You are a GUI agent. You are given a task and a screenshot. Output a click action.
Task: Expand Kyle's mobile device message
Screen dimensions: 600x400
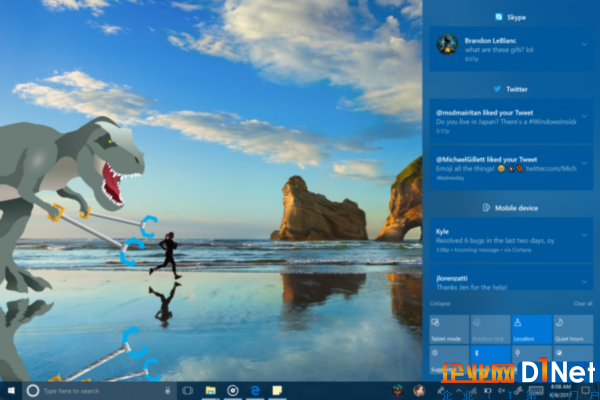click(x=584, y=235)
